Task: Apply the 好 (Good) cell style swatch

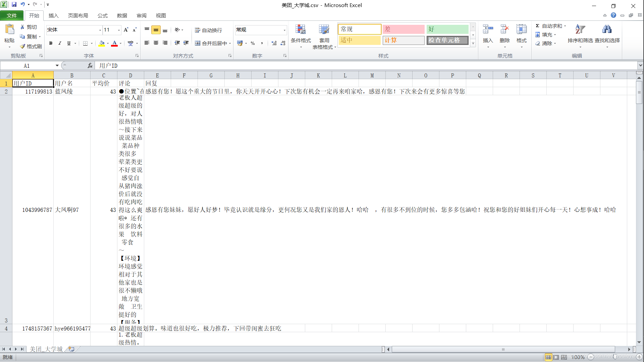Action: pyautogui.click(x=447, y=29)
